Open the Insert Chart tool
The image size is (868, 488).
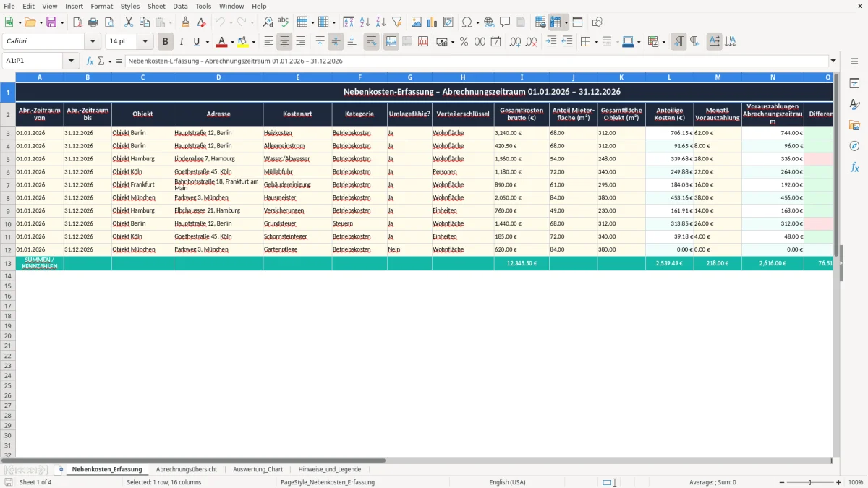click(432, 22)
